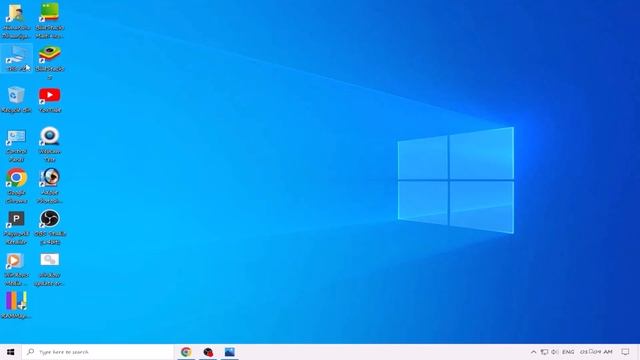The height and width of the screenshot is (360, 640).
Task: Open the Recycle Bin icon
Action: (x=16, y=100)
